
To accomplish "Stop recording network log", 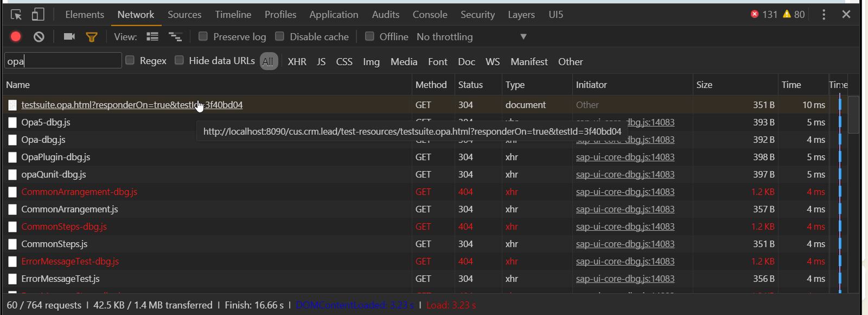I will 16,36.
